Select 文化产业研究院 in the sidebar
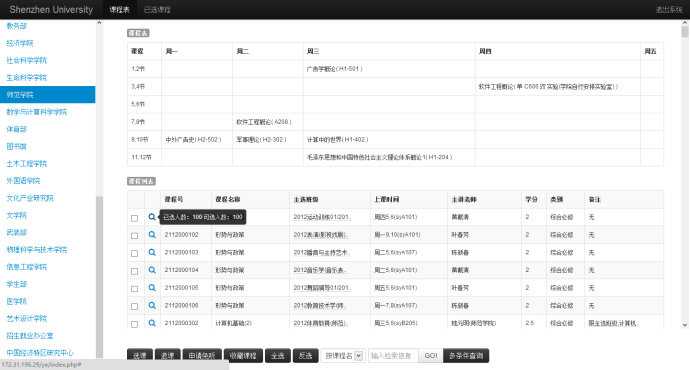This screenshot has height=370, width=690. point(30,198)
